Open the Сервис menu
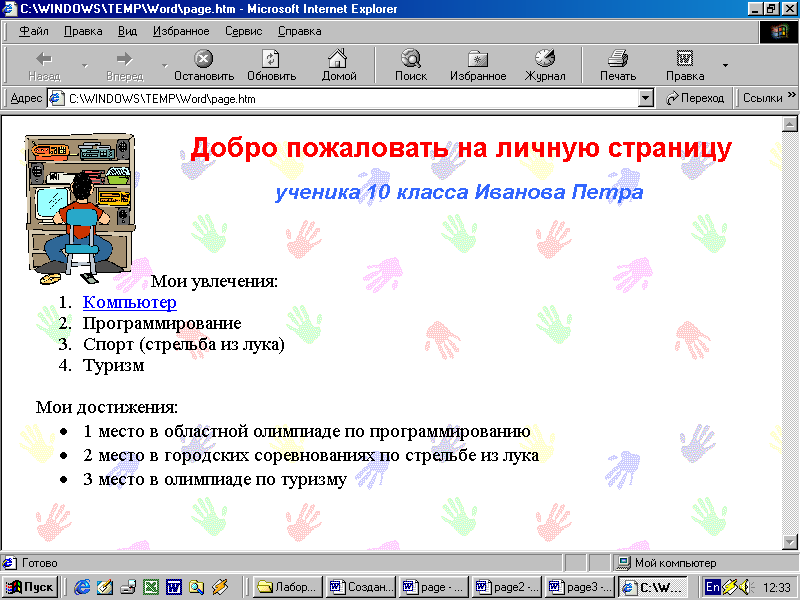The width and height of the screenshot is (800, 600). click(x=243, y=31)
